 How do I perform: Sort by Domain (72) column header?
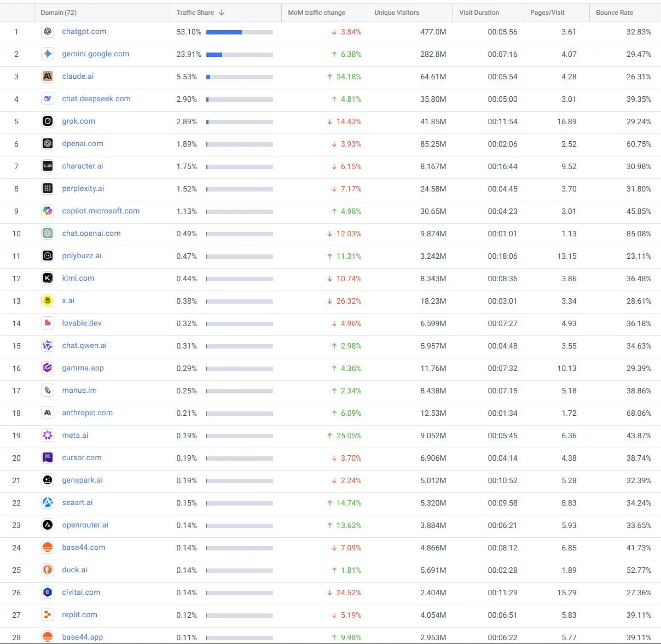coord(59,13)
